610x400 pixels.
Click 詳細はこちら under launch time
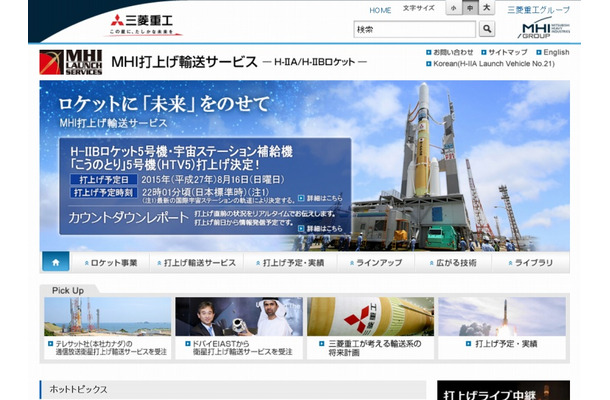321,198
